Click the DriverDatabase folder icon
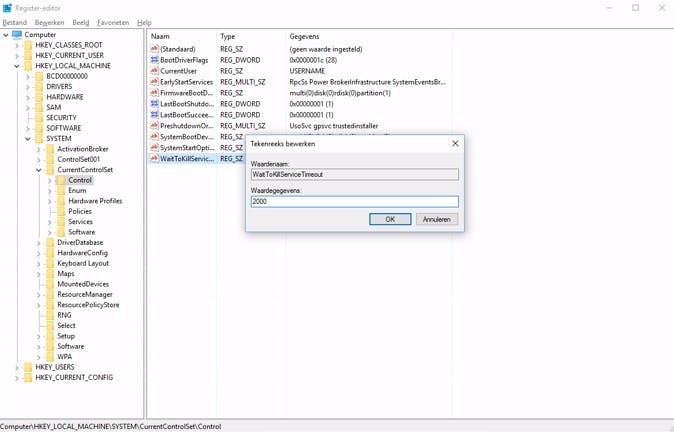Screen dimensions: 674x432 point(50,242)
